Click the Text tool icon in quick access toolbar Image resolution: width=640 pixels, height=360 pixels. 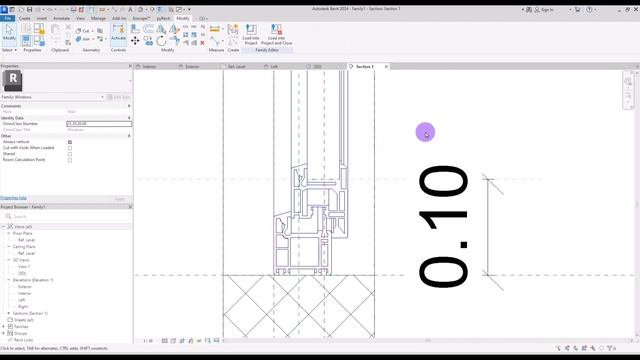[130, 9]
